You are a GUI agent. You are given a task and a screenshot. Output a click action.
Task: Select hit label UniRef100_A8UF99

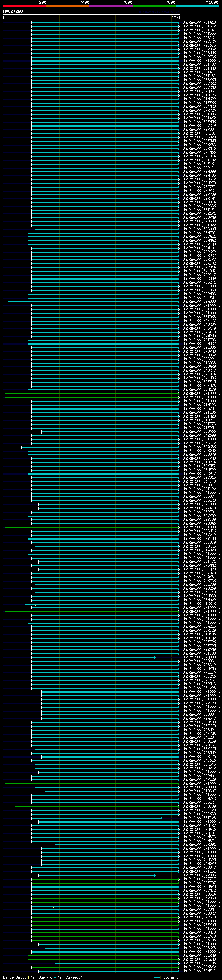point(199,470)
